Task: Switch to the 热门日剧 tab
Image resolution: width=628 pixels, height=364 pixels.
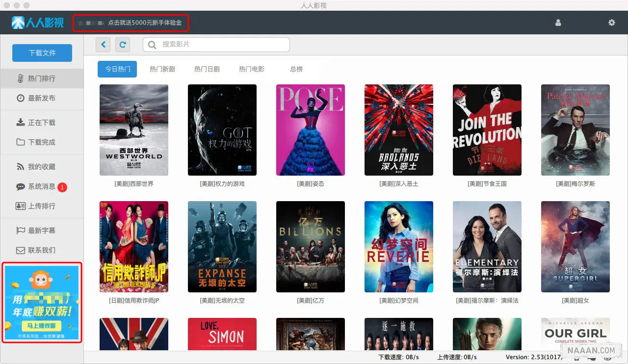Action: click(x=207, y=69)
